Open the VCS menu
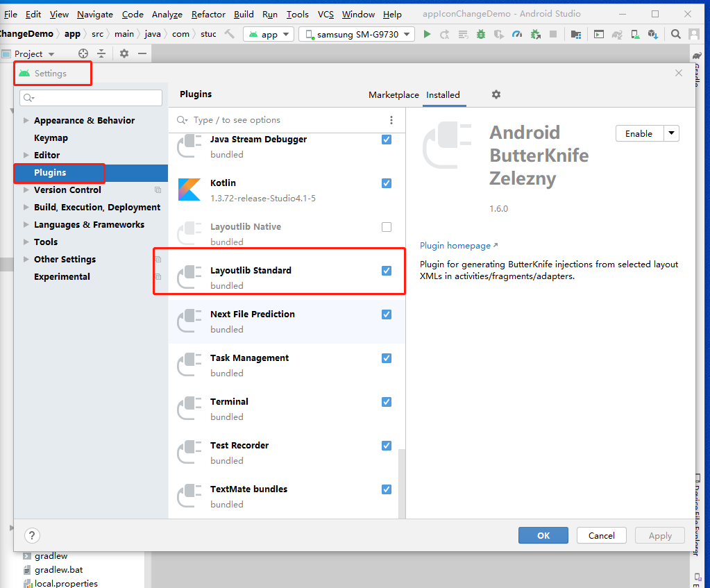Screen dimensions: 710x588 coord(326,14)
